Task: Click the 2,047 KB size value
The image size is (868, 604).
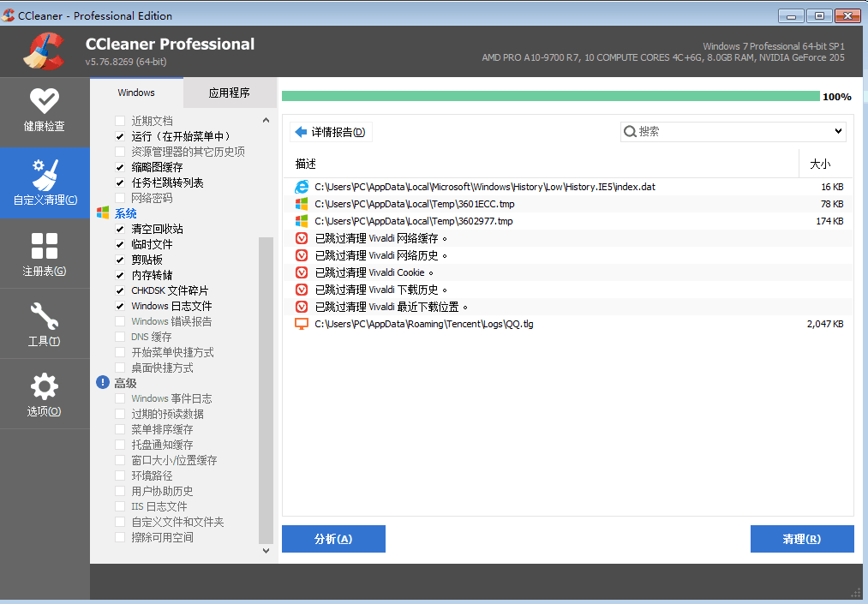Action: click(x=825, y=325)
